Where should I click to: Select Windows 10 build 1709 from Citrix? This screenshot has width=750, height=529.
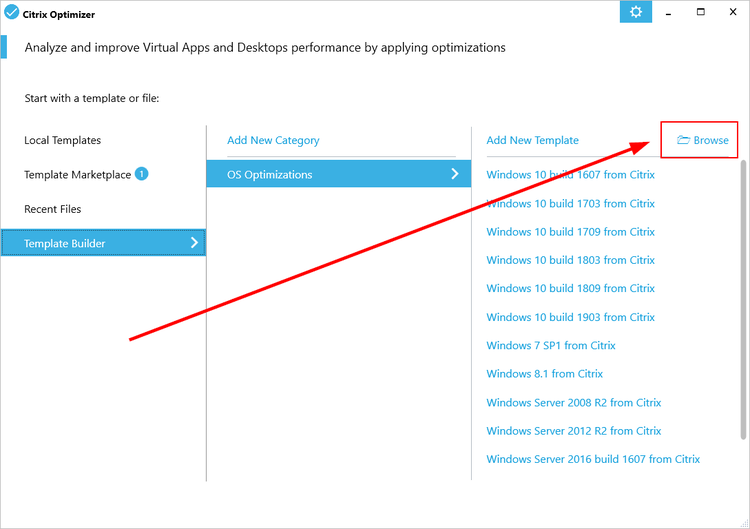click(570, 231)
